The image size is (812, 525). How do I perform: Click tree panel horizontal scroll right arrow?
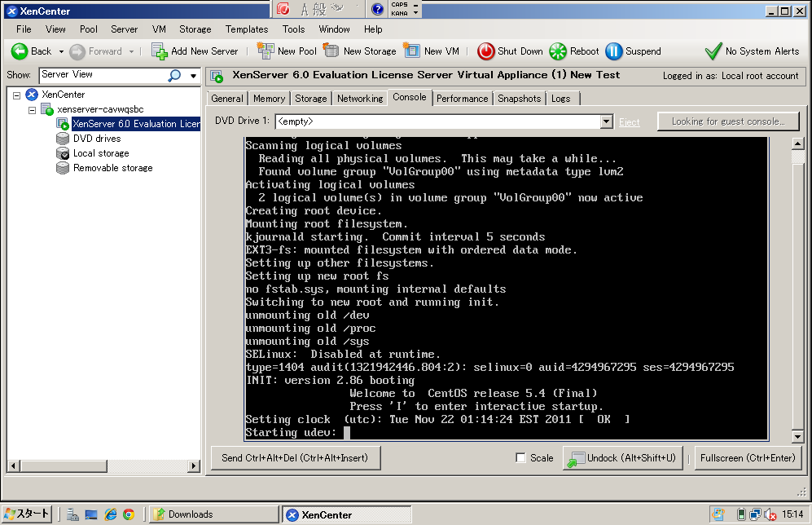(x=194, y=466)
